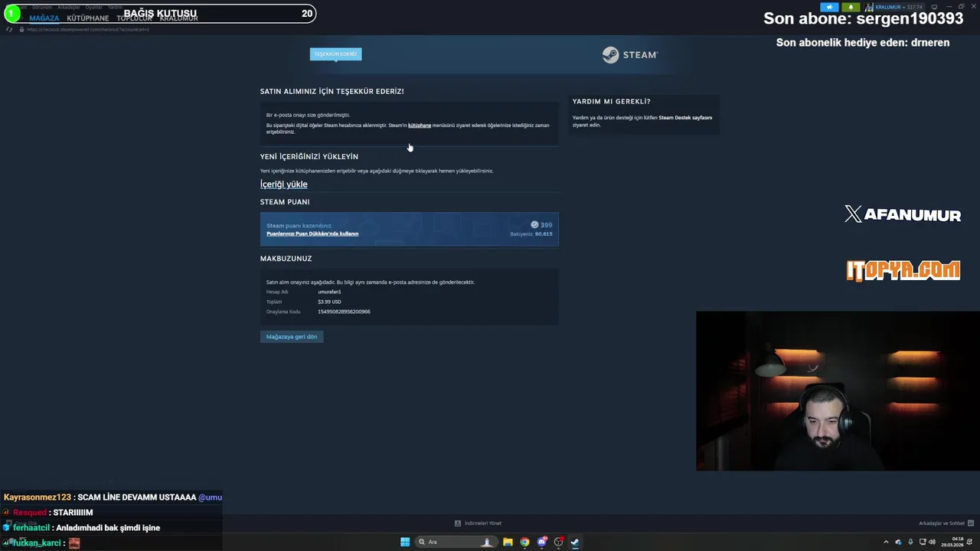Open File Explorer from taskbar
The width and height of the screenshot is (980, 551).
tap(508, 542)
